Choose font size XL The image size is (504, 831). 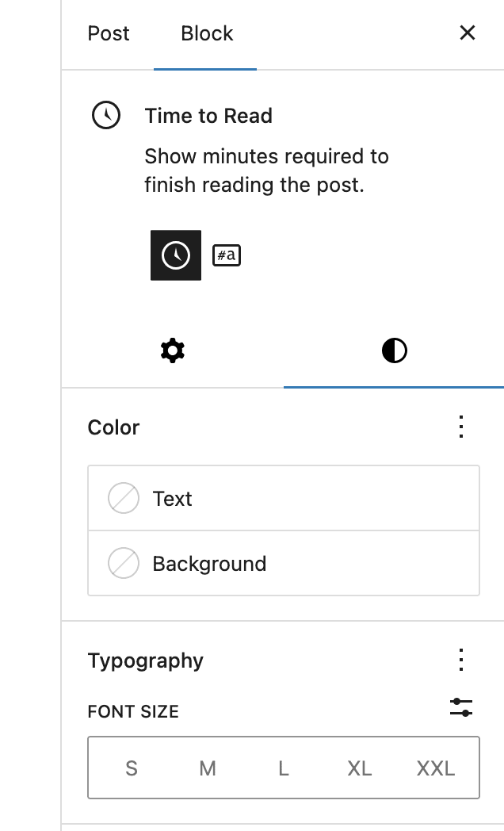point(360,768)
